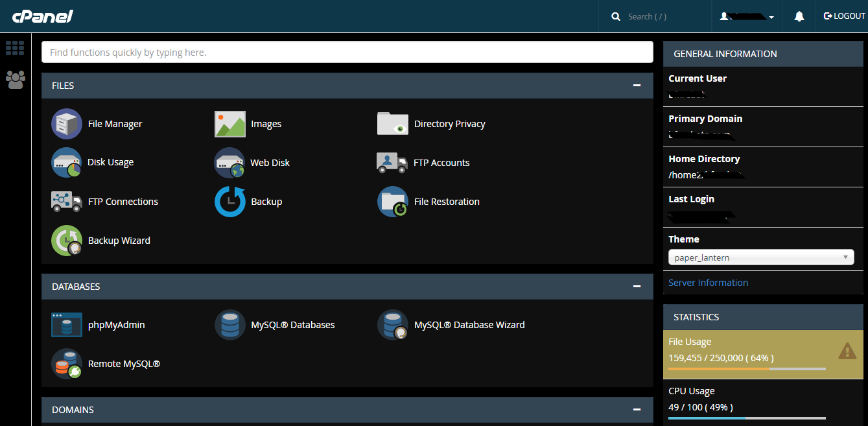Click the File Usage progress bar
Screen dimensions: 868x426
pos(747,369)
